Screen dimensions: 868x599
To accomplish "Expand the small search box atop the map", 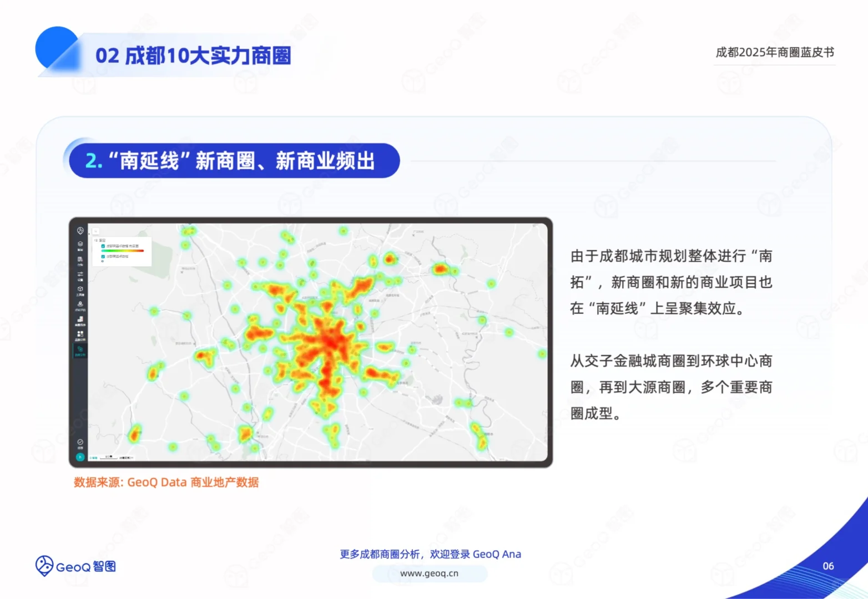I will tap(95, 230).
